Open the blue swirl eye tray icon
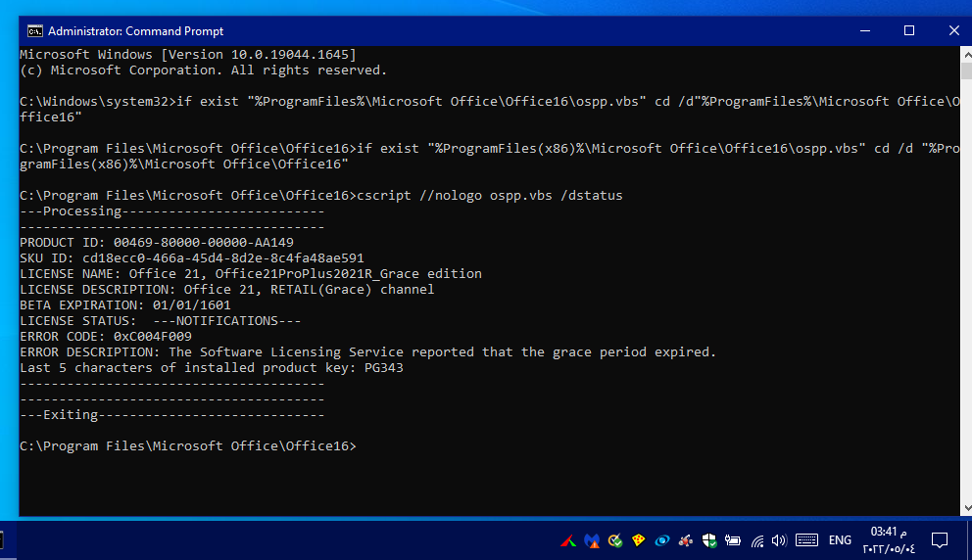Image resolution: width=972 pixels, height=560 pixels. 662,540
